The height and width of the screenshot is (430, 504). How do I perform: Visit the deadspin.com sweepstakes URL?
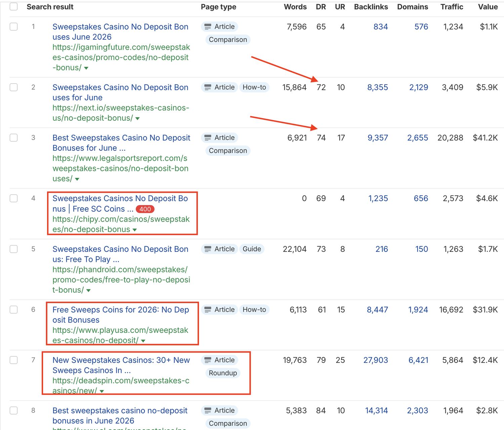pyautogui.click(x=121, y=386)
